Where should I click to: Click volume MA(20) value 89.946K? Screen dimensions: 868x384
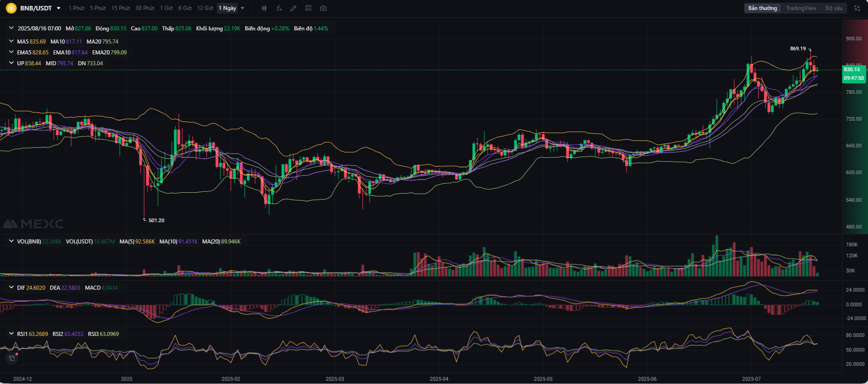click(x=231, y=241)
